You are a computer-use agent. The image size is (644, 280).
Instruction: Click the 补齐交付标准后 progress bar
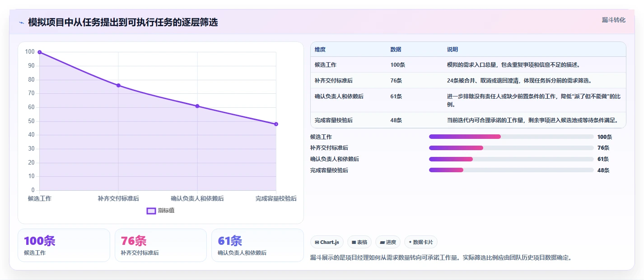point(511,148)
